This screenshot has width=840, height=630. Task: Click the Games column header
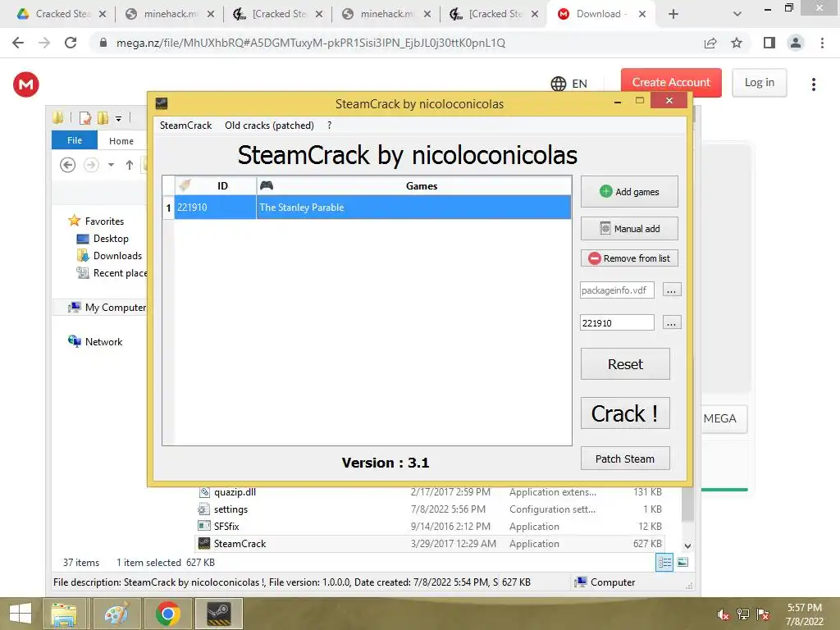pos(413,186)
